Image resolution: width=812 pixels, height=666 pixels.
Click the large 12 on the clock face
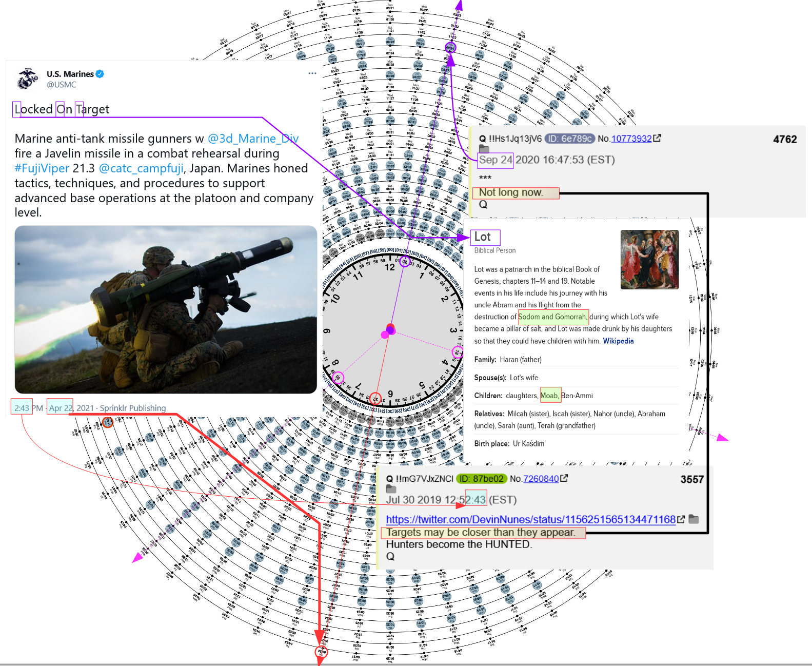pos(390,267)
